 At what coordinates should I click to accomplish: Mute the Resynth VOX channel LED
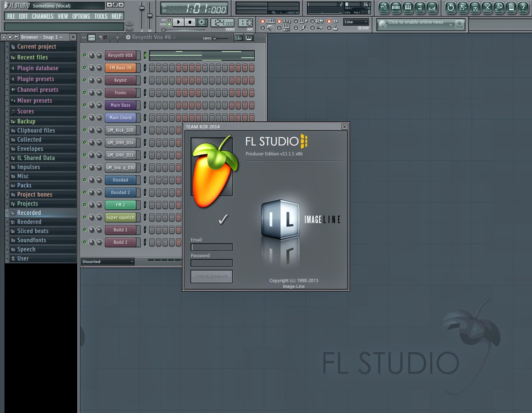pyautogui.click(x=84, y=55)
